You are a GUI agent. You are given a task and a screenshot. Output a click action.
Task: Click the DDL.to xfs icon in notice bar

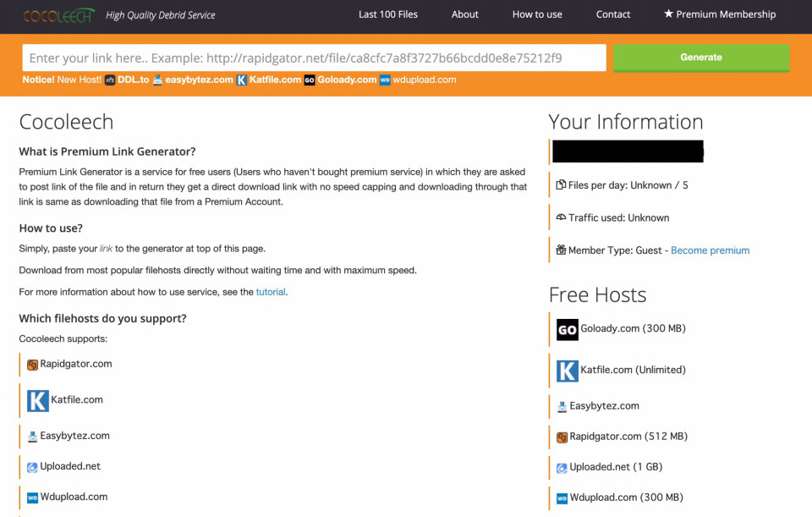(110, 80)
